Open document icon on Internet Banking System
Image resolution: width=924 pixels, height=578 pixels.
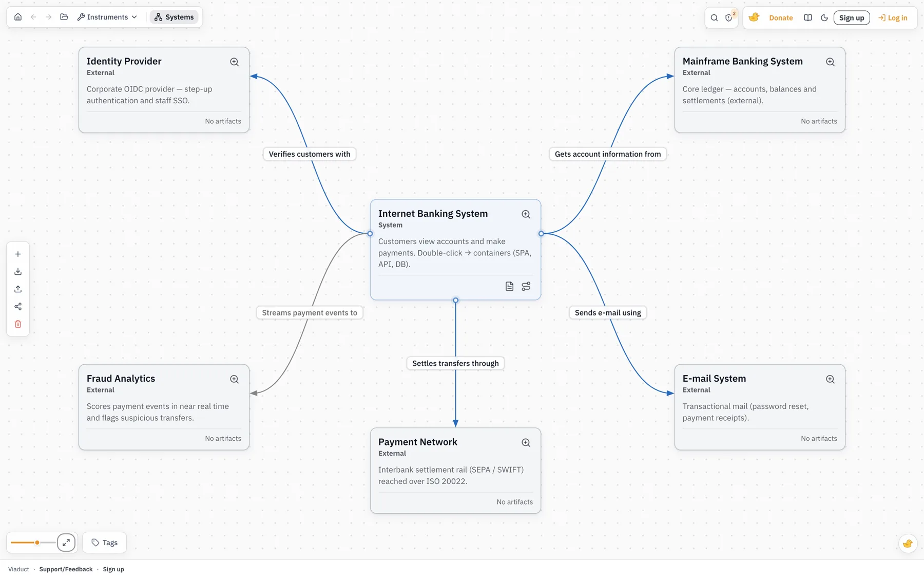[x=509, y=286]
